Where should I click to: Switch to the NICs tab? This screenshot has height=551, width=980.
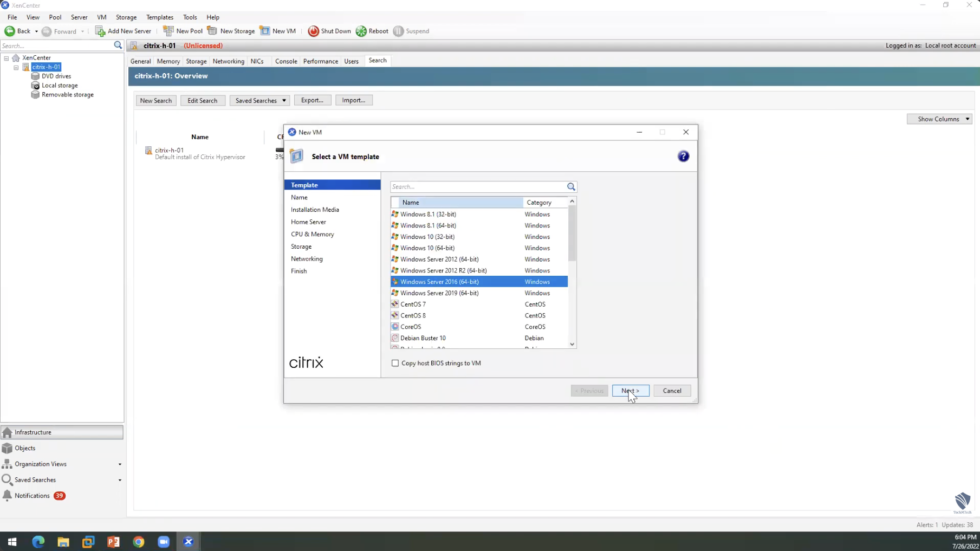pos(257,61)
